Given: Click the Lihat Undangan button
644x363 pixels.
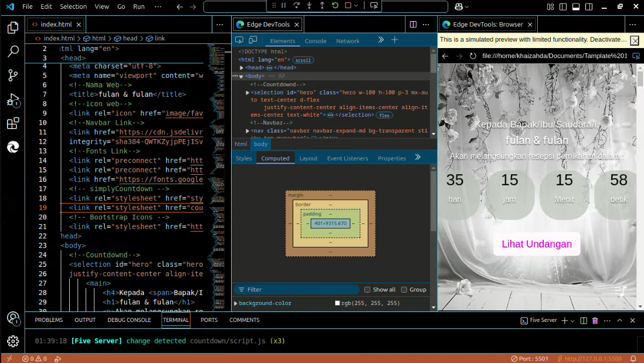Looking at the screenshot, I should [537, 244].
